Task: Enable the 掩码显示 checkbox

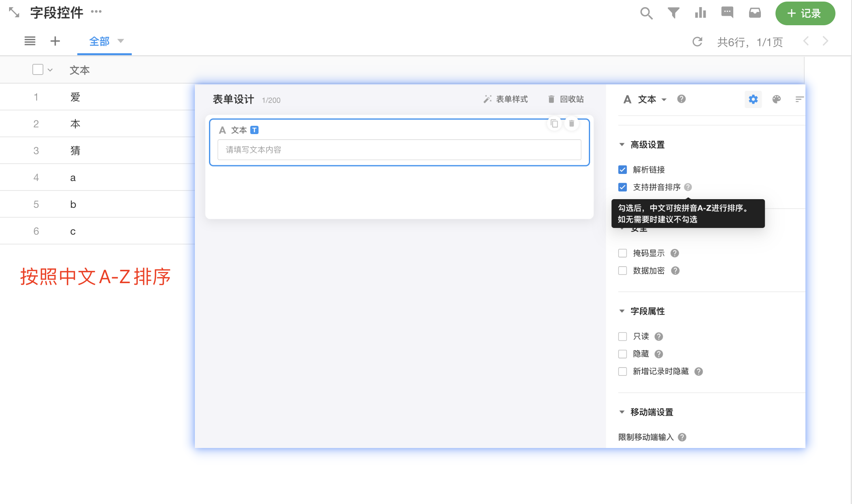Action: tap(622, 253)
